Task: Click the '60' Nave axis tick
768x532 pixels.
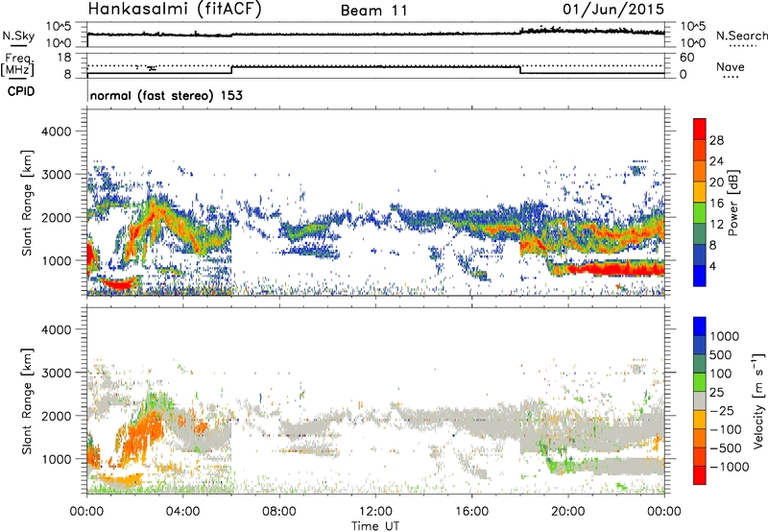Action: tap(687, 58)
